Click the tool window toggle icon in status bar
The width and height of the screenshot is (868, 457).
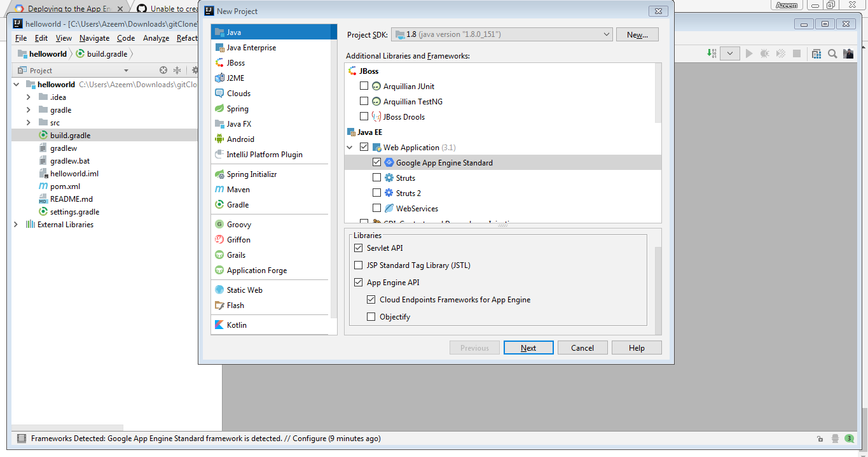pos(22,439)
